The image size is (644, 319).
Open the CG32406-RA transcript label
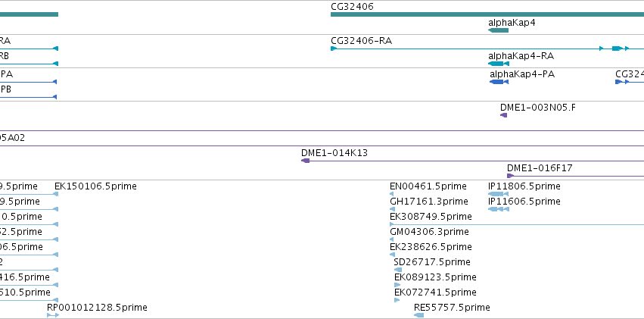(362, 41)
